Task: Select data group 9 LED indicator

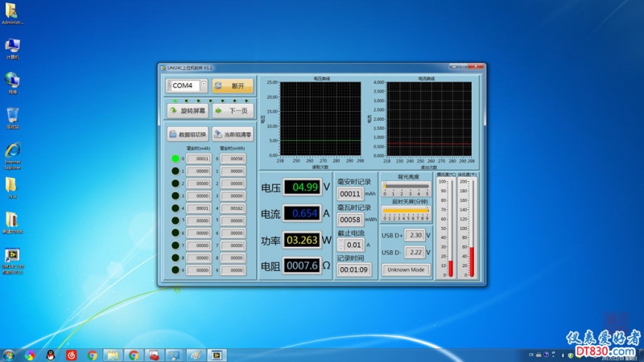Action: (x=175, y=270)
